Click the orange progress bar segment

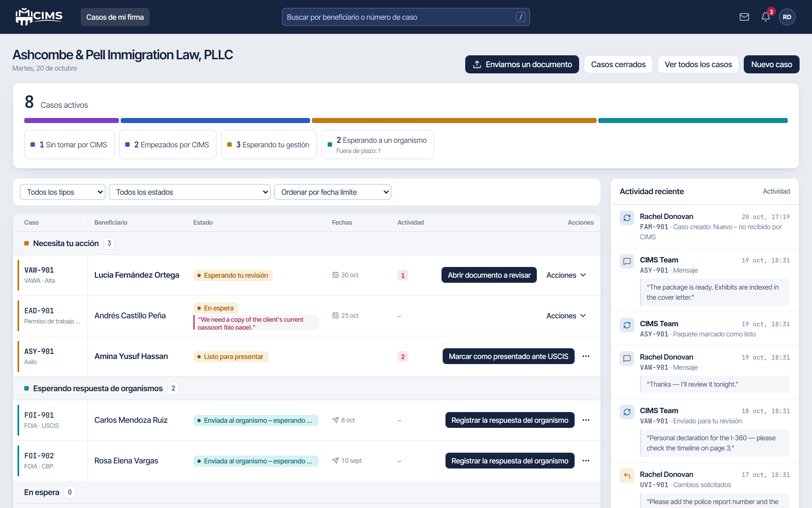click(x=454, y=121)
